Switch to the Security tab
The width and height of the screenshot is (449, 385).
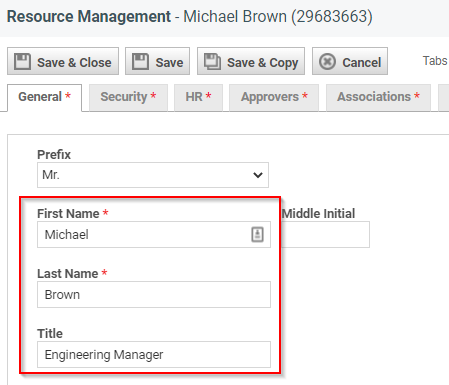[128, 97]
